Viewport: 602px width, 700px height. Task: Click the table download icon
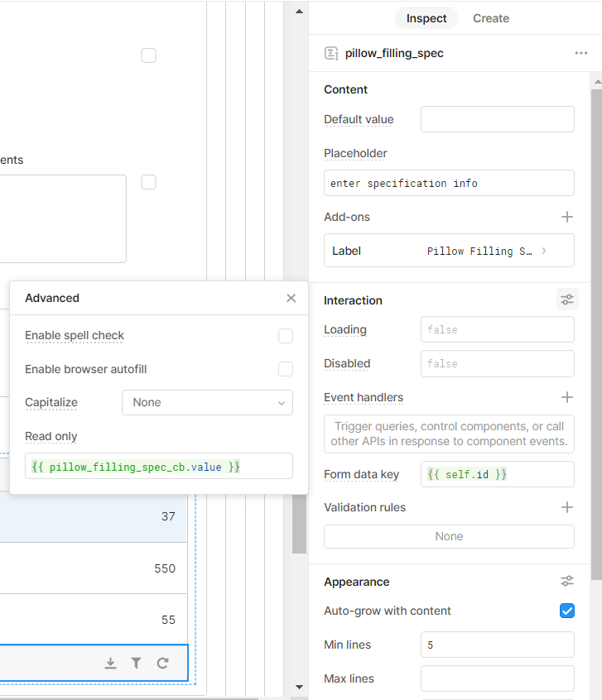pyautogui.click(x=110, y=664)
